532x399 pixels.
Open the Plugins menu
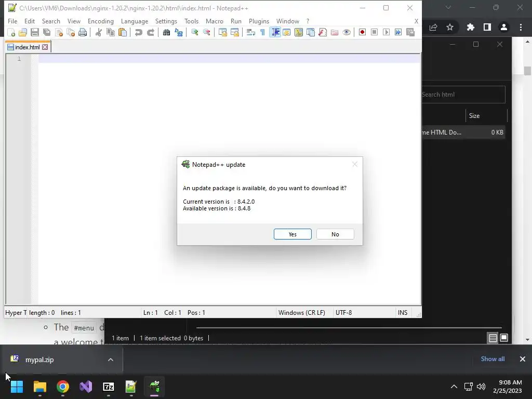pyautogui.click(x=259, y=21)
